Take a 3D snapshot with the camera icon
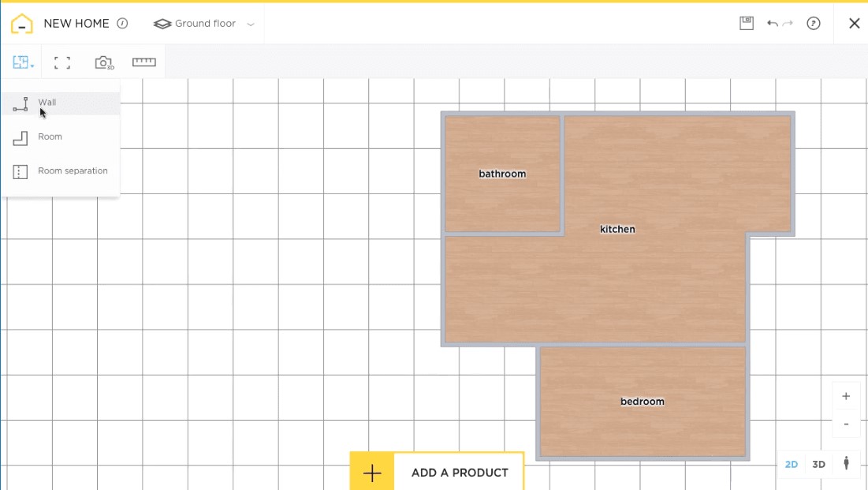Viewport: 868px width, 490px height. click(x=102, y=62)
